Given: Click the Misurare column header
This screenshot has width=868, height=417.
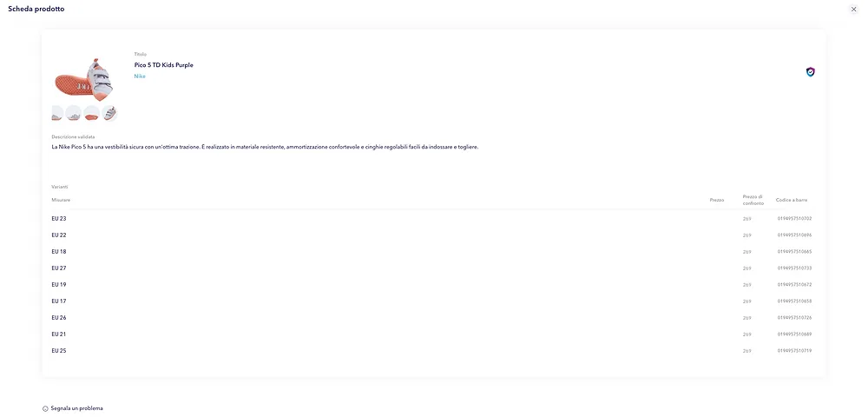Looking at the screenshot, I should [x=61, y=200].
